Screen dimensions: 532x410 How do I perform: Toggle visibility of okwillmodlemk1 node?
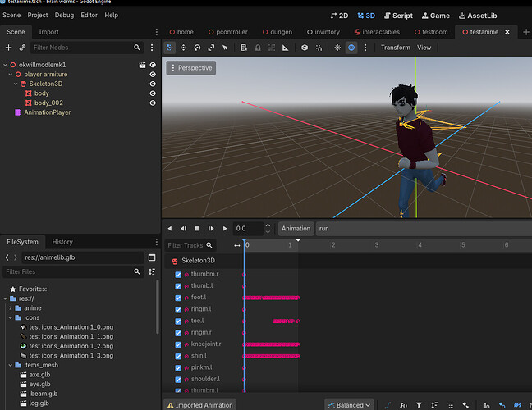pos(153,65)
